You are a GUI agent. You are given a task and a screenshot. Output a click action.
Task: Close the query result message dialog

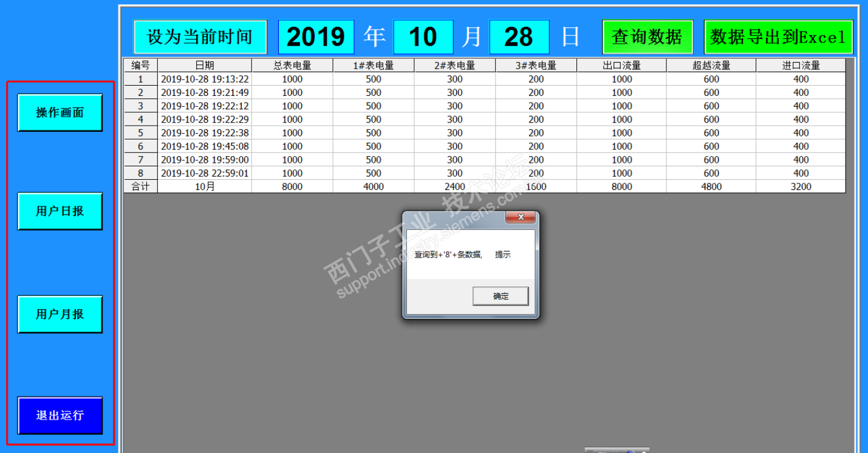[x=521, y=217]
